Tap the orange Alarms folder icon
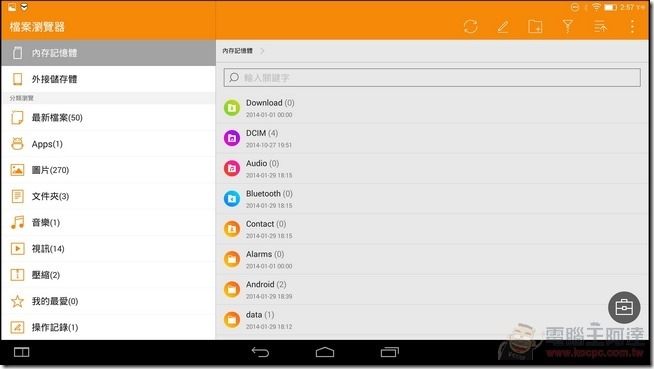 pyautogui.click(x=232, y=259)
